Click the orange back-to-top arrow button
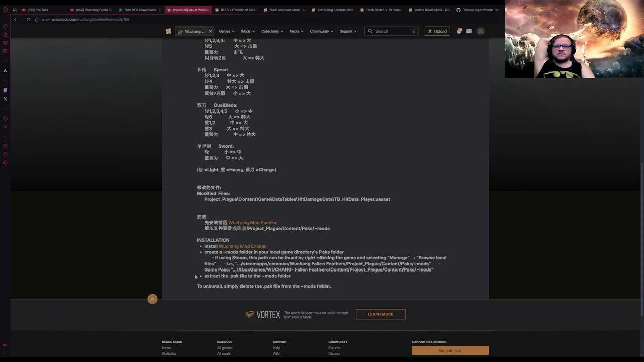 point(152,299)
